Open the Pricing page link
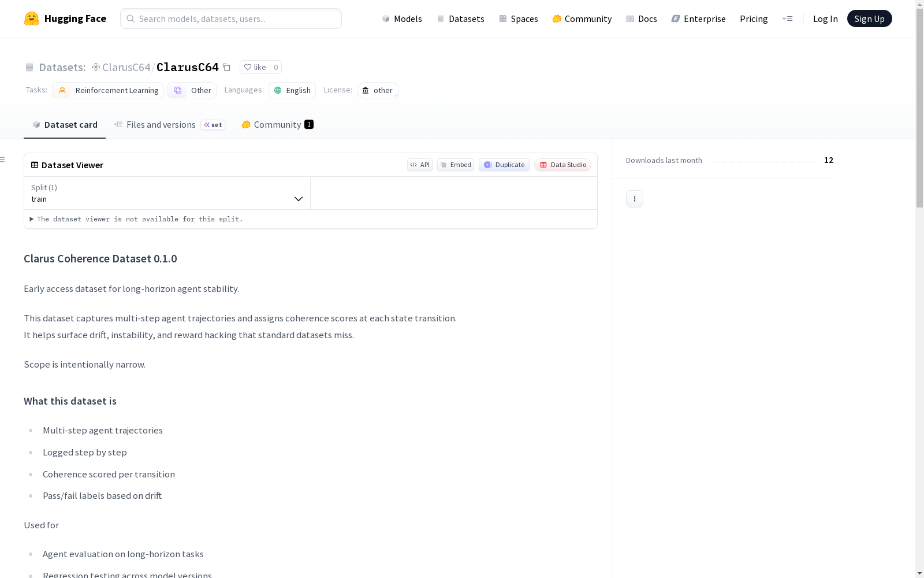The height and width of the screenshot is (578, 924). click(x=754, y=18)
